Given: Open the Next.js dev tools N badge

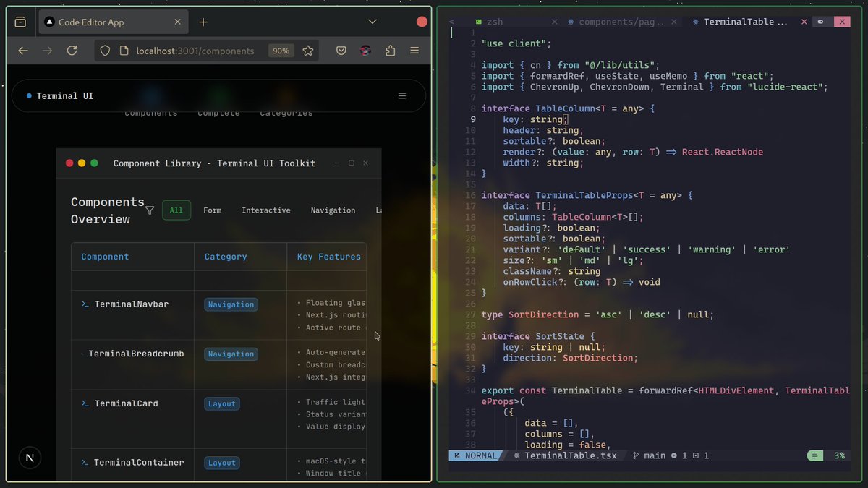Looking at the screenshot, I should coord(30,458).
